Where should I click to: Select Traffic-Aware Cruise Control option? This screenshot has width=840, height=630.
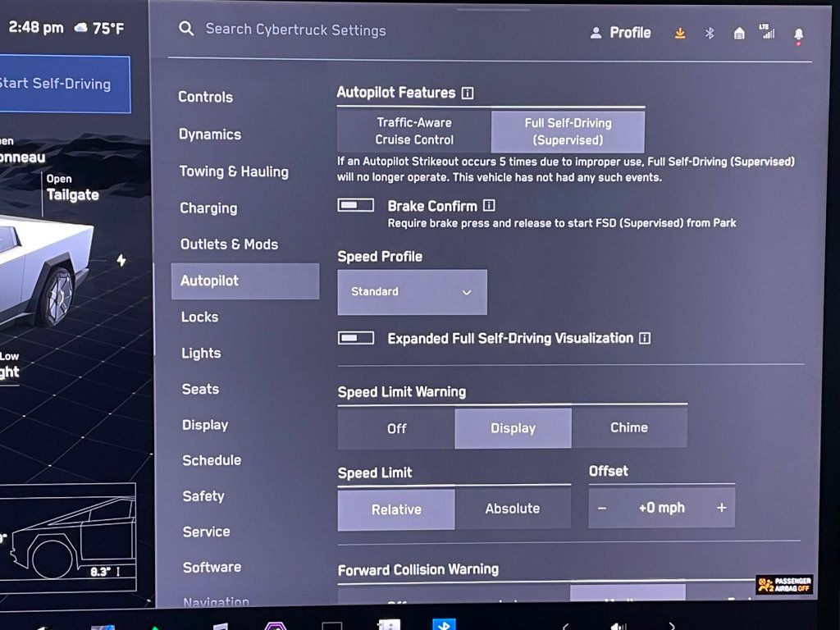tap(414, 131)
